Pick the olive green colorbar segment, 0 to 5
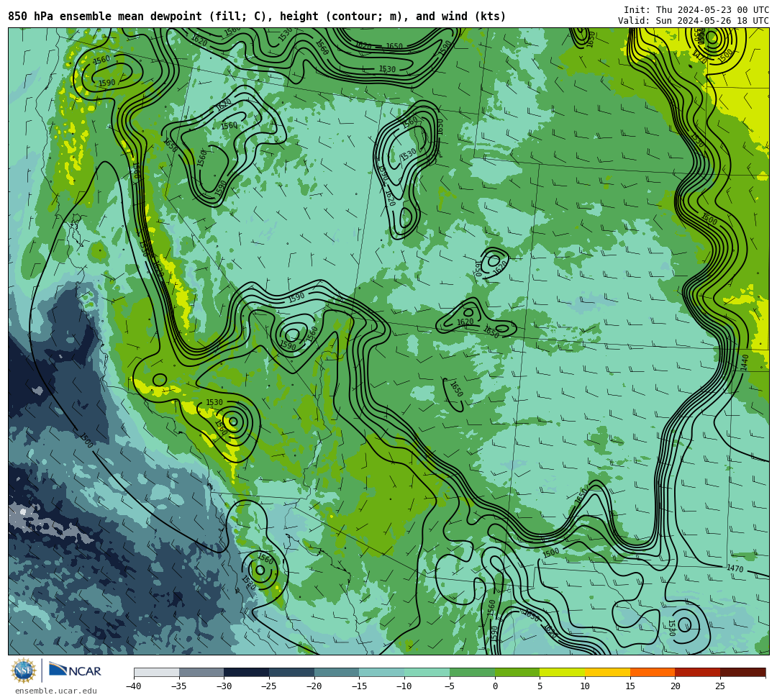 (517, 672)
